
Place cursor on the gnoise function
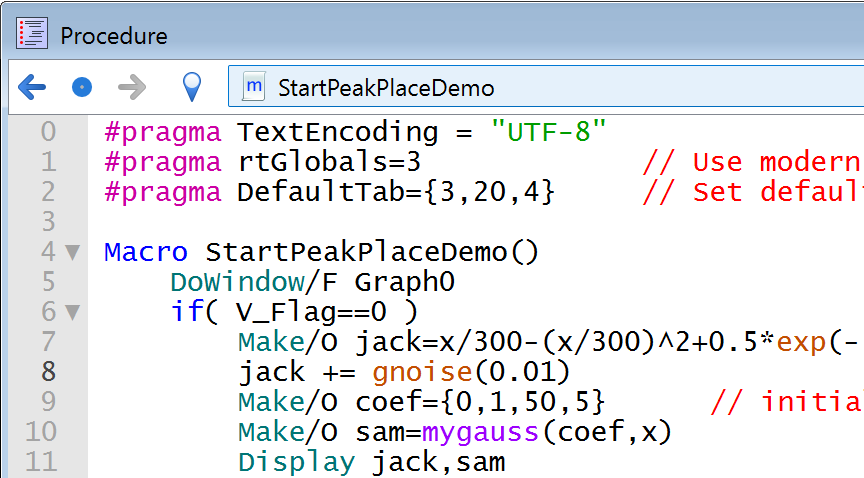(421, 372)
